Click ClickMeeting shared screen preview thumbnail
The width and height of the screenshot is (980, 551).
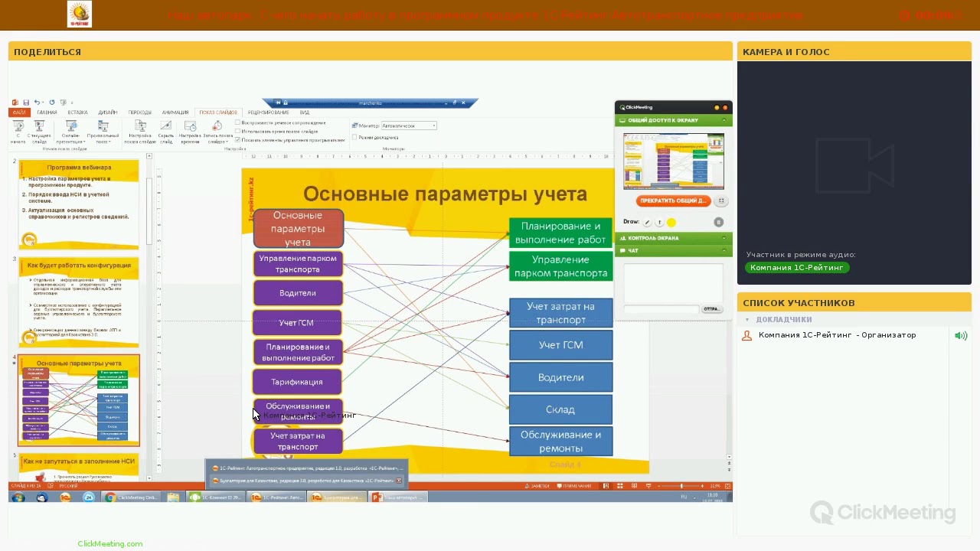(674, 161)
